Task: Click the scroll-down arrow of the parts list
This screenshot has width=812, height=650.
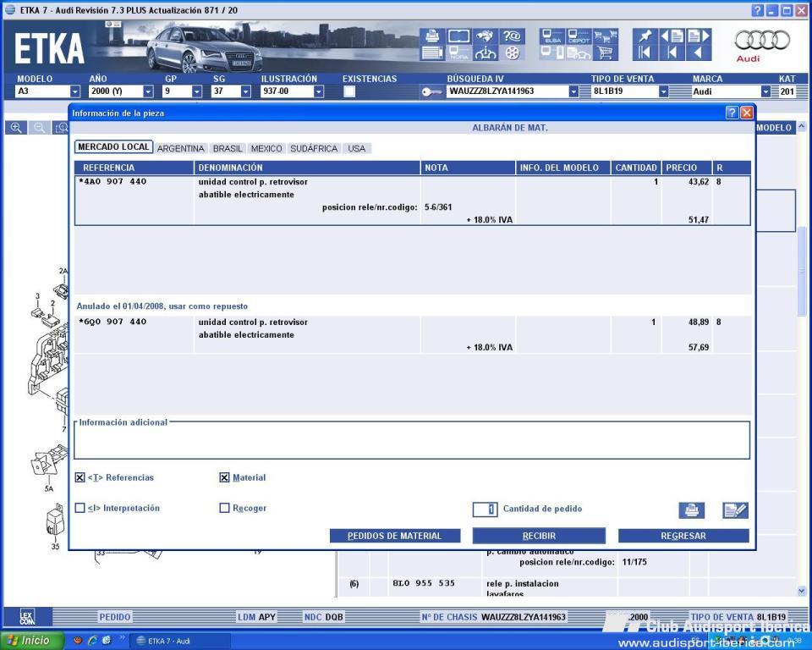Action: point(802,591)
